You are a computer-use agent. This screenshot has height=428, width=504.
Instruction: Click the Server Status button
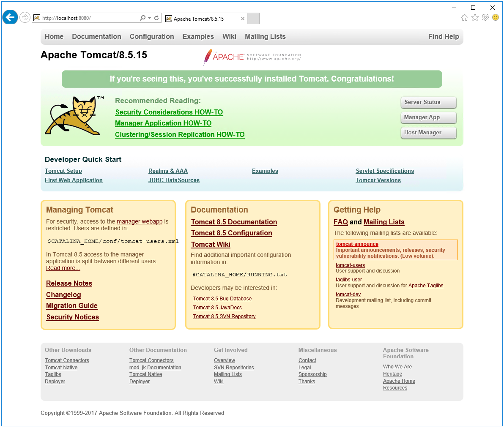pyautogui.click(x=428, y=102)
